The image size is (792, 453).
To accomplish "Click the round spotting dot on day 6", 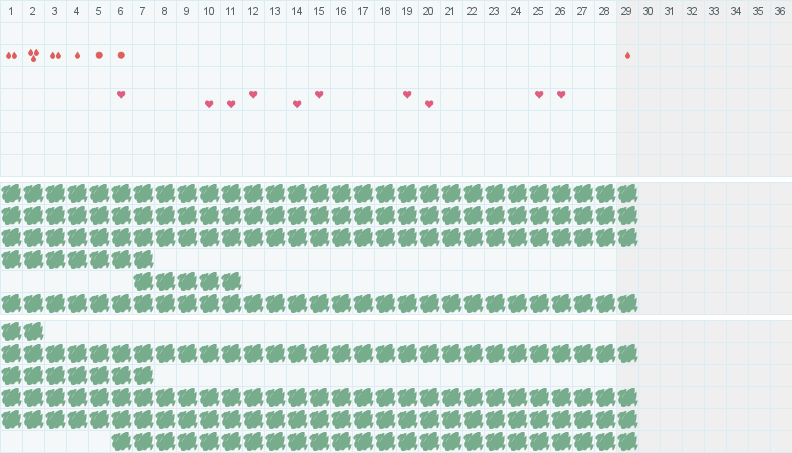I will (121, 55).
